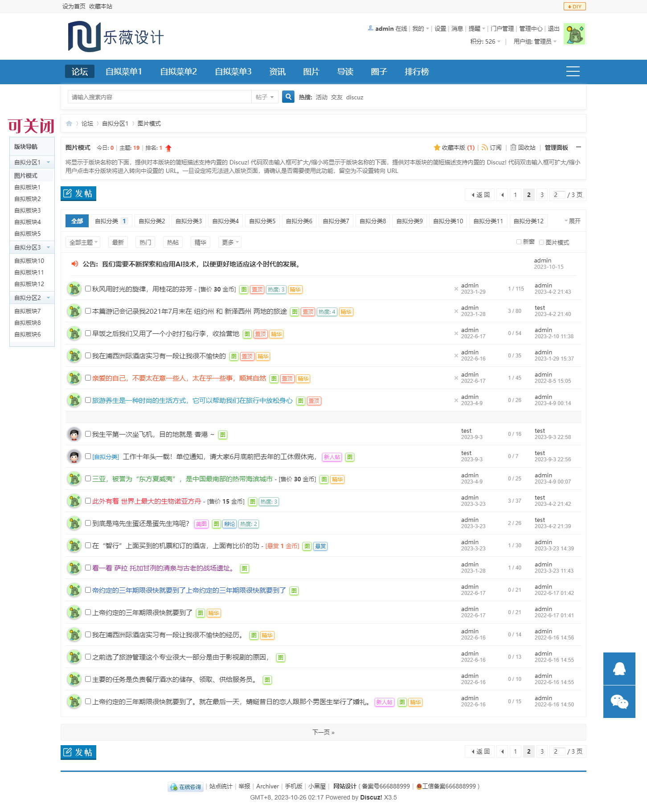
Task: Click the top 发帖 post button
Action: click(78, 193)
